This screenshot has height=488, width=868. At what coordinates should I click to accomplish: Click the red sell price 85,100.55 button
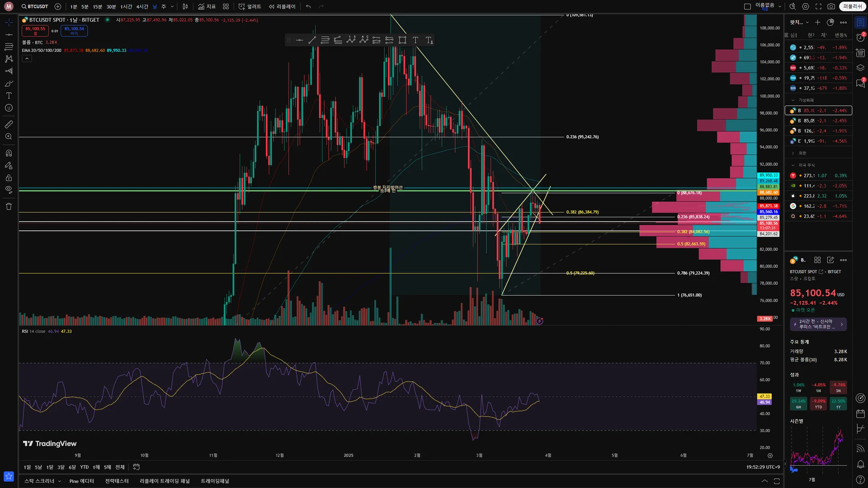pos(35,30)
